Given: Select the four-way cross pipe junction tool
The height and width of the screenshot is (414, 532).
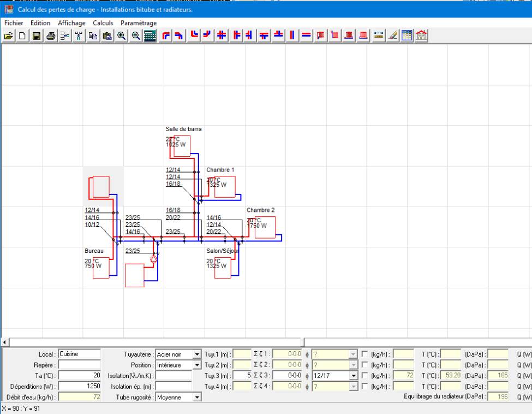Looking at the screenshot, I should point(222,36).
